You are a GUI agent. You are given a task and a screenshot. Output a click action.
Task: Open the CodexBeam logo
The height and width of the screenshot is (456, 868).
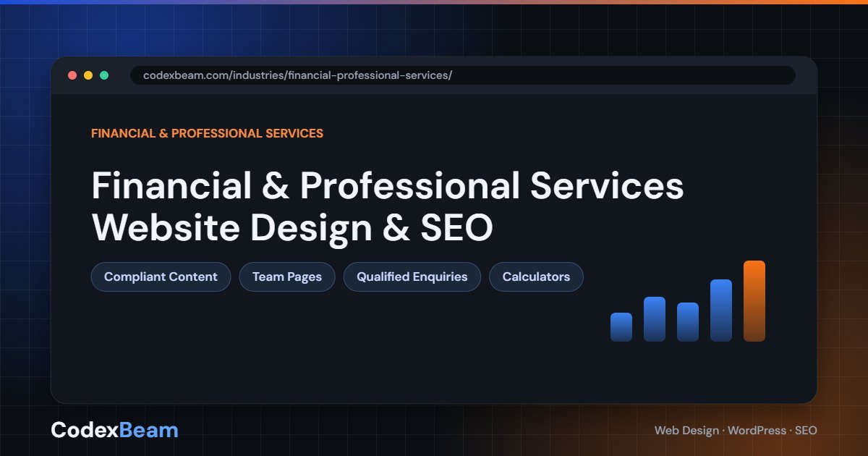(114, 430)
